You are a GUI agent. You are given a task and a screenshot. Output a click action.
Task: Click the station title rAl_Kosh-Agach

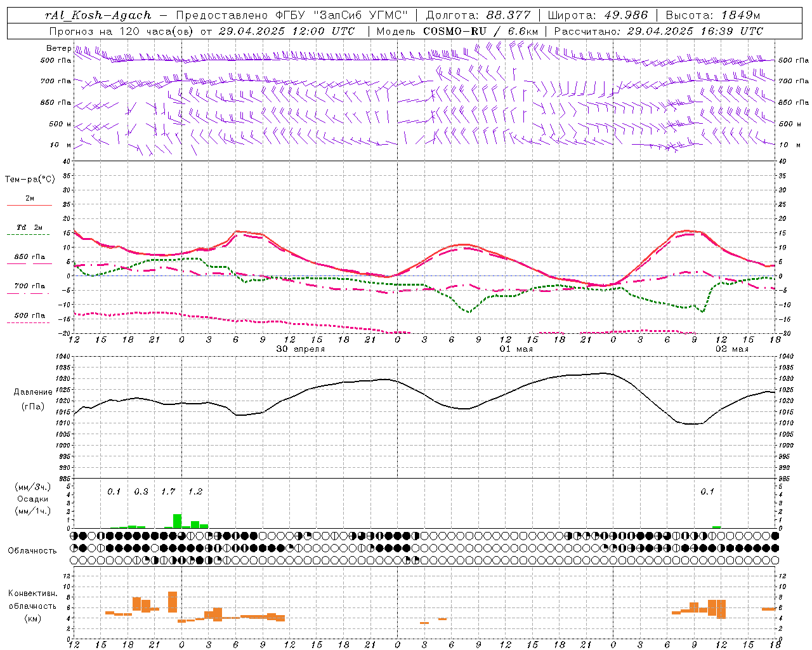coord(98,15)
